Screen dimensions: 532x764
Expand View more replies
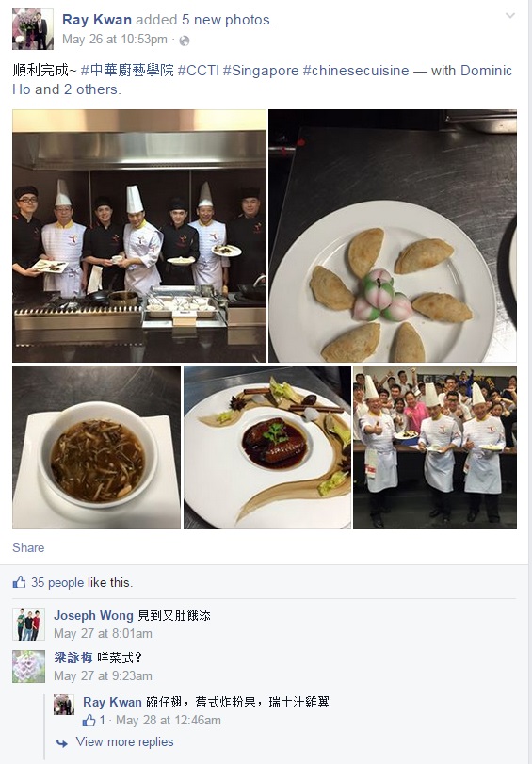(x=124, y=742)
